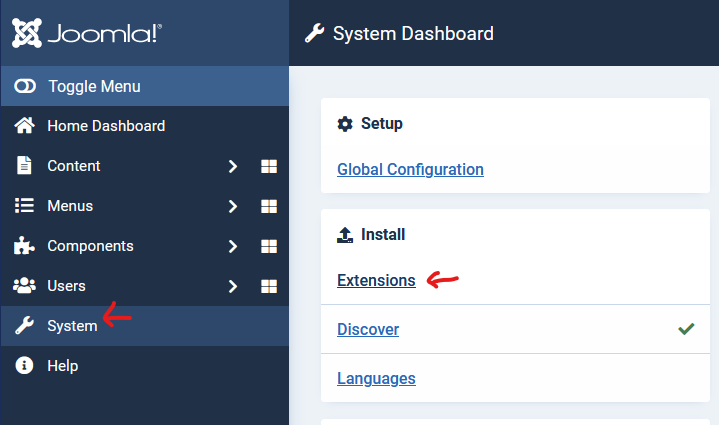This screenshot has height=425, width=719.
Task: Click the Content document icon
Action: [x=24, y=166]
